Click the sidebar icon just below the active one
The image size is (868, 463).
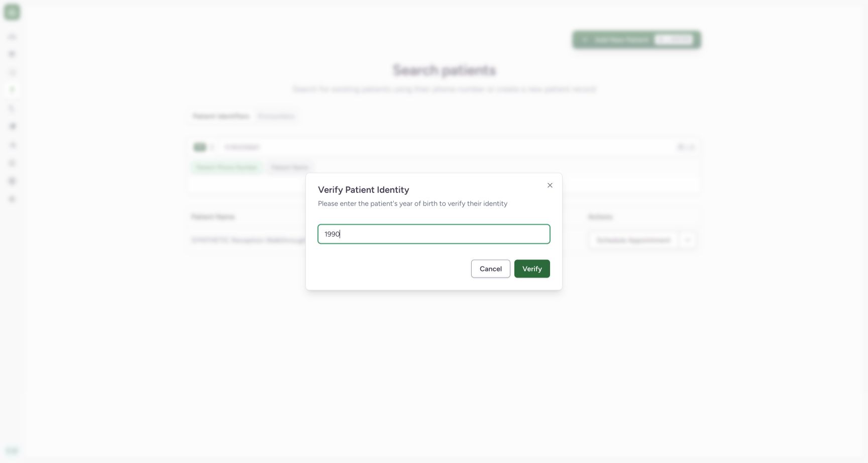(x=12, y=108)
